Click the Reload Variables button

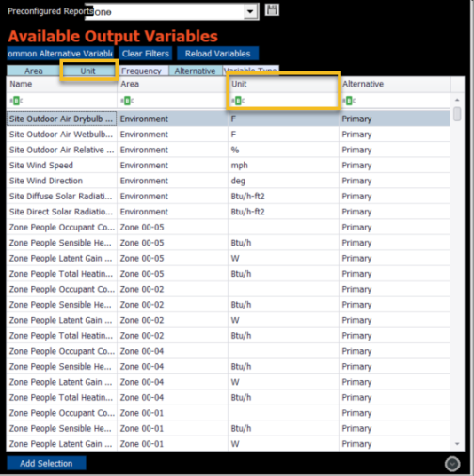coord(217,54)
